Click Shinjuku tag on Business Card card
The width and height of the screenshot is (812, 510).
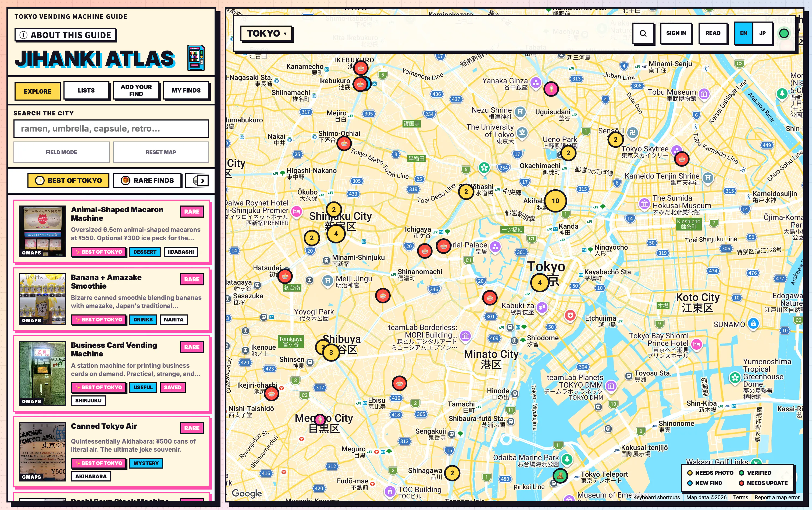click(x=88, y=400)
